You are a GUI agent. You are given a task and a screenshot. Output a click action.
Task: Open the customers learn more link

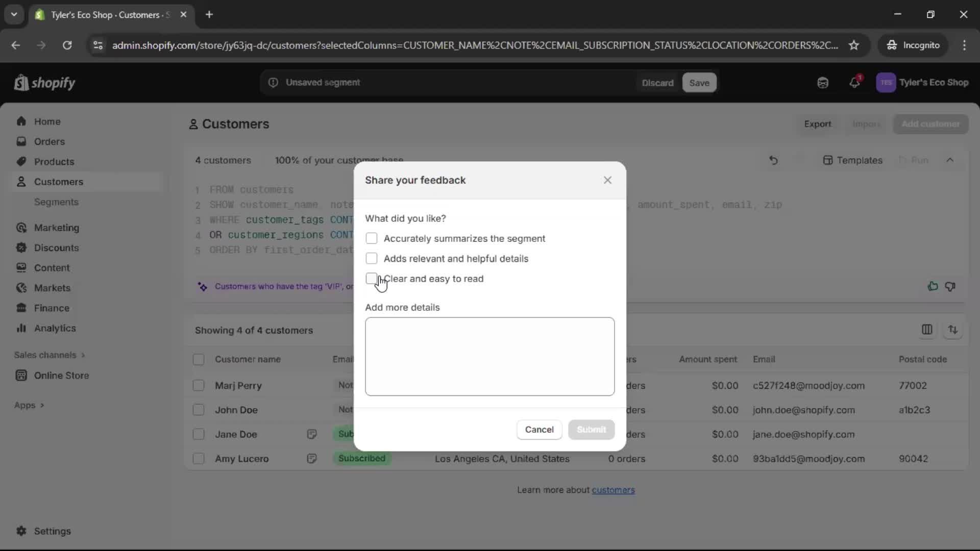(x=614, y=490)
